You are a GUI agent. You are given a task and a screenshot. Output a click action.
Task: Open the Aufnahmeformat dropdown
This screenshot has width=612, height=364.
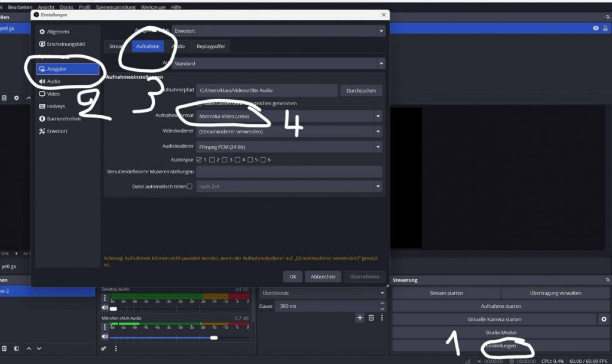[378, 117]
